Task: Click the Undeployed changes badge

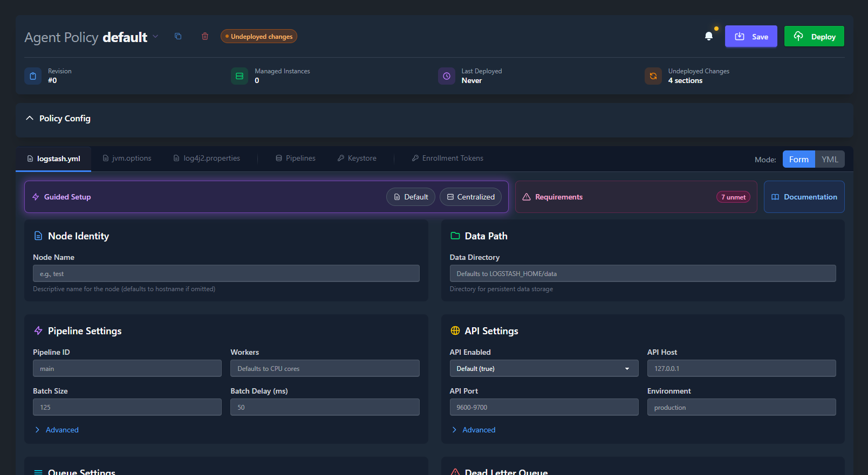Action: click(x=259, y=36)
